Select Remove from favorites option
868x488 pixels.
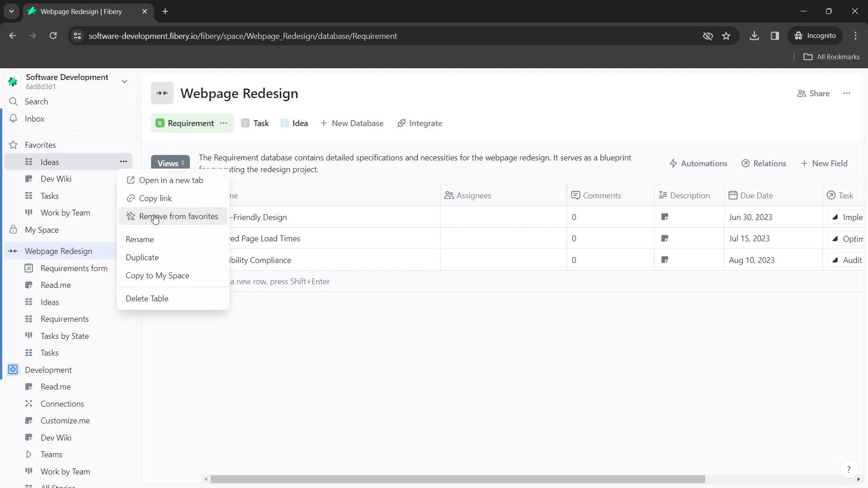pos(179,216)
